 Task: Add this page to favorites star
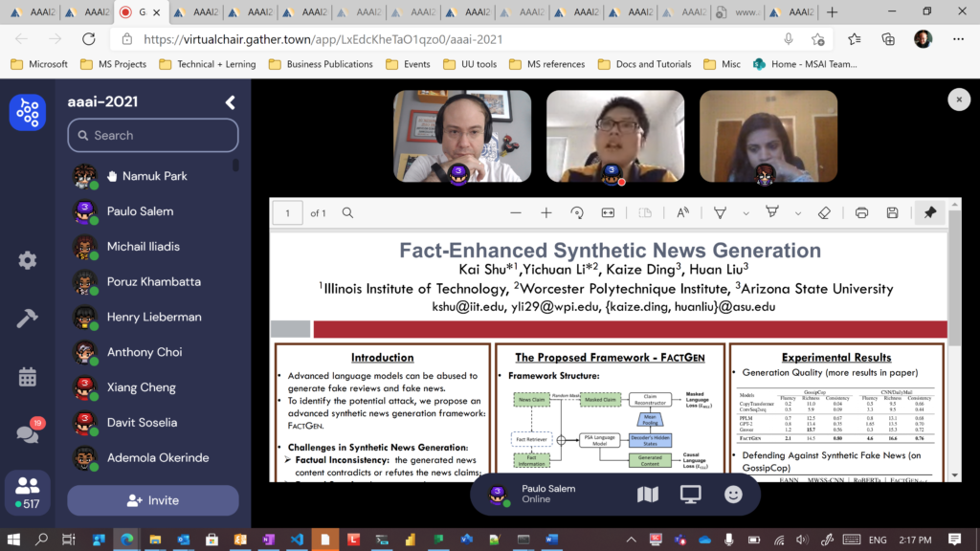817,39
